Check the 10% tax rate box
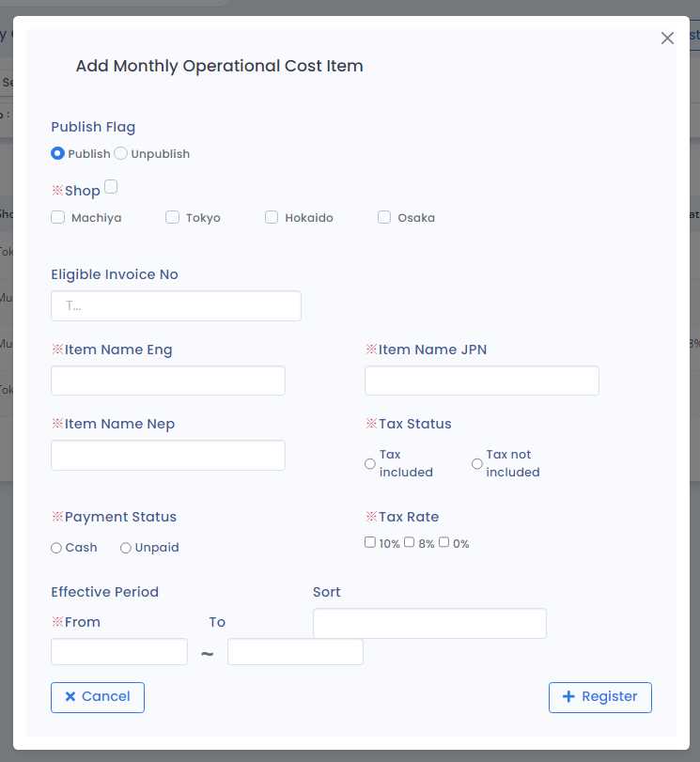Screen dimensions: 700x762 (x=370, y=542)
